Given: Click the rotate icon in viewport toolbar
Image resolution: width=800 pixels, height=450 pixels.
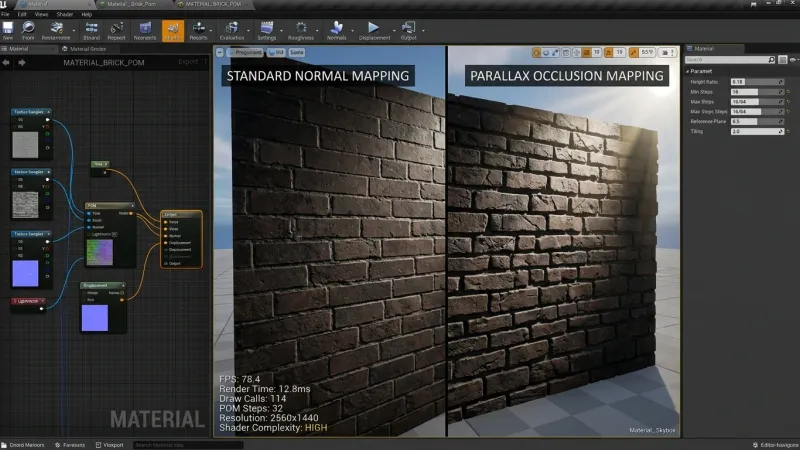Looking at the screenshot, I should click(x=546, y=53).
